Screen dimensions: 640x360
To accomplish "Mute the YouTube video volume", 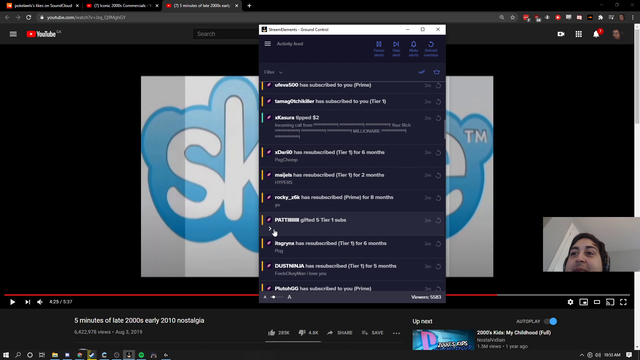I will coord(40,302).
